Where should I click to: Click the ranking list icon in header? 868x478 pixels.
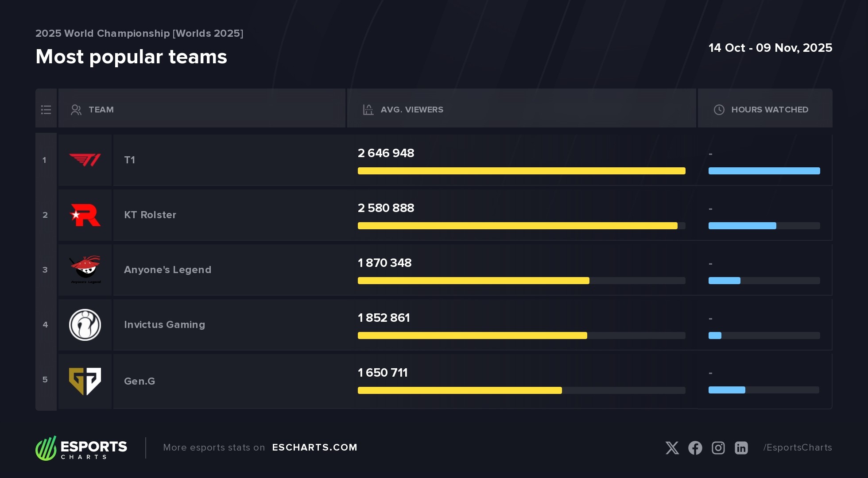tap(46, 109)
